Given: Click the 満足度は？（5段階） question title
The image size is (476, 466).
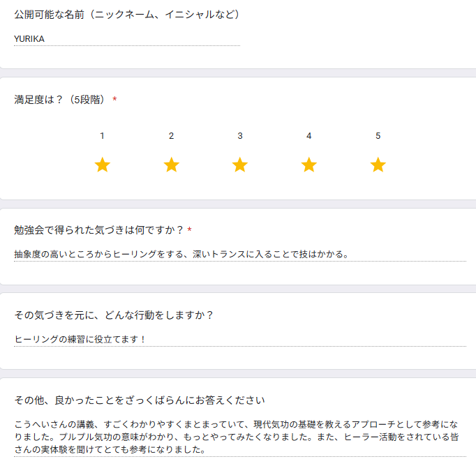Looking at the screenshot, I should coord(61,100).
